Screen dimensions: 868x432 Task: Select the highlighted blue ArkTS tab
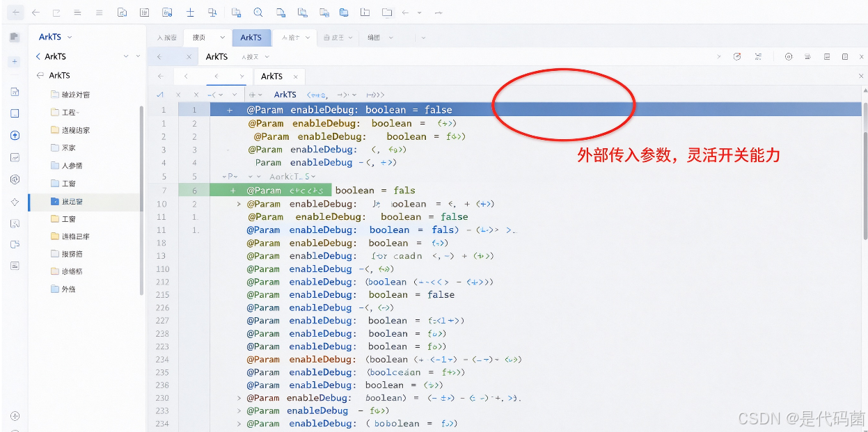point(251,38)
